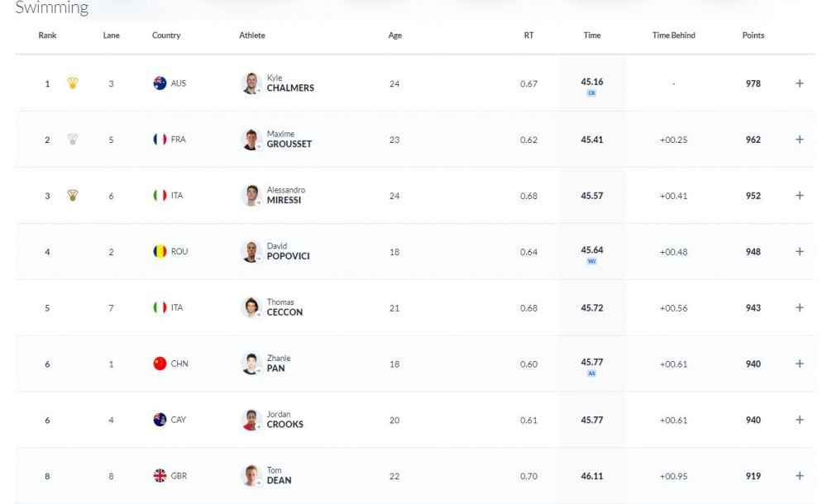Click the bronze medal icon beside Miressi

73,196
